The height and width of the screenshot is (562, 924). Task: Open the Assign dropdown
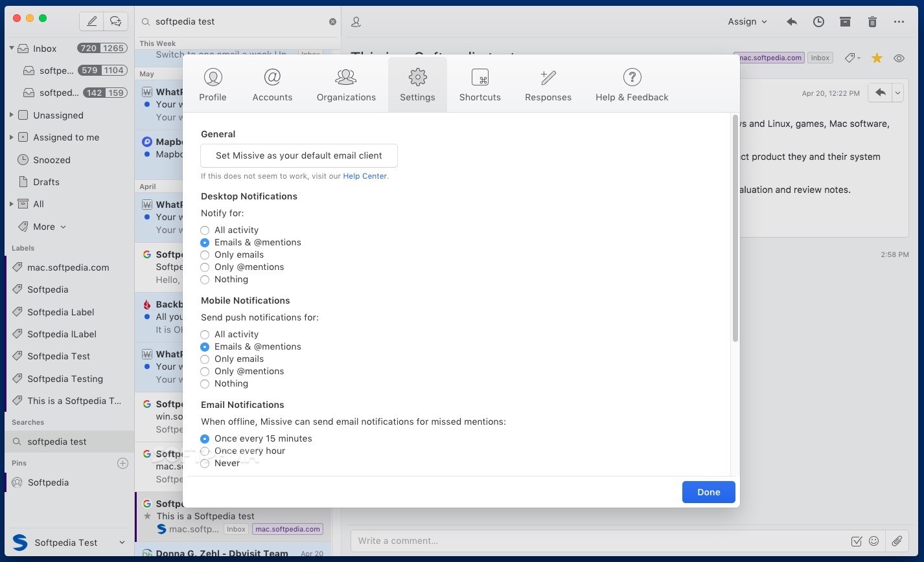pos(747,21)
